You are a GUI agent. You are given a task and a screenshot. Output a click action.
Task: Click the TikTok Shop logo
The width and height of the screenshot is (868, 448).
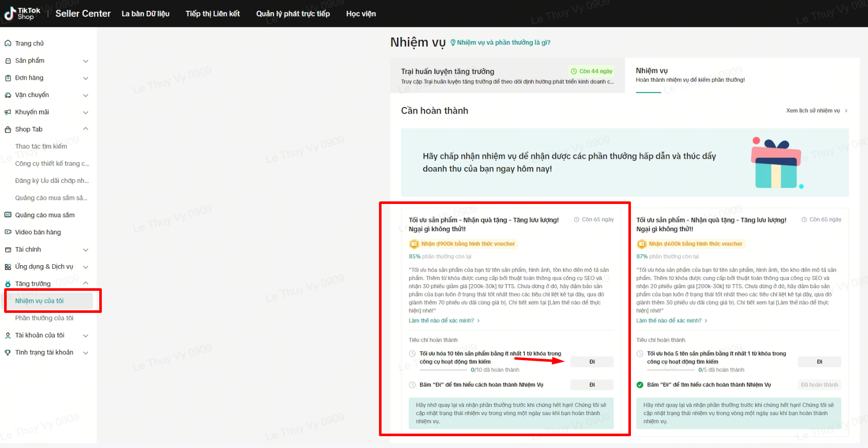[x=22, y=13]
